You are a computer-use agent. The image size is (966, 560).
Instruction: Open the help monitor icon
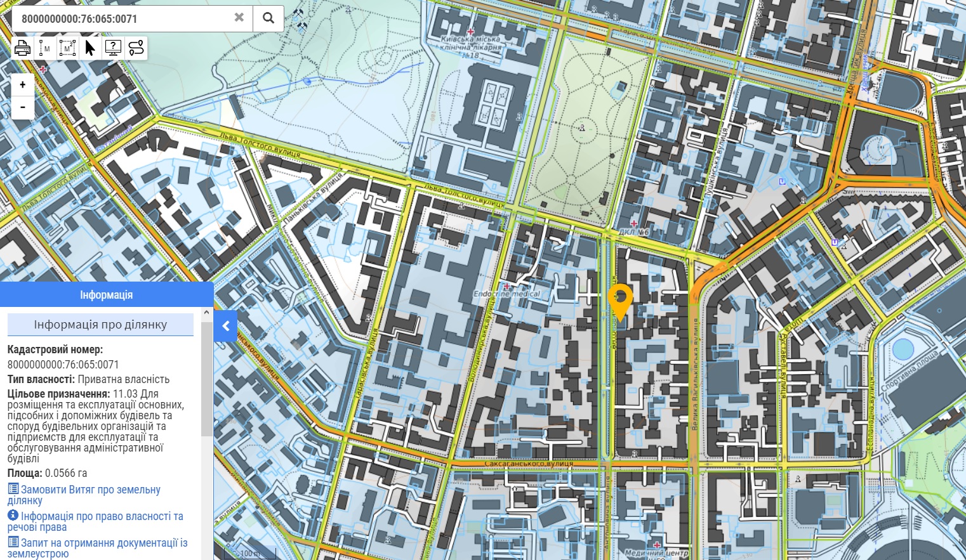pyautogui.click(x=113, y=48)
